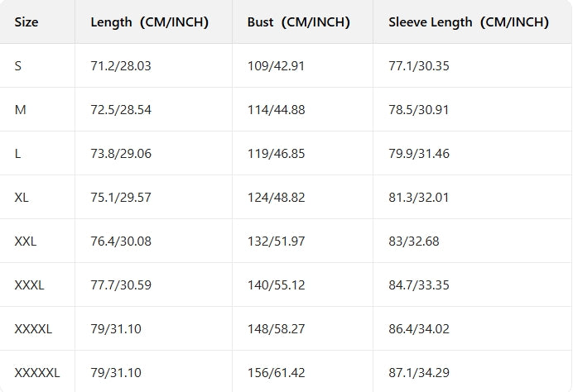This screenshot has height=392, width=573.
Task: Click length value 76.4/30.08
Action: [119, 241]
